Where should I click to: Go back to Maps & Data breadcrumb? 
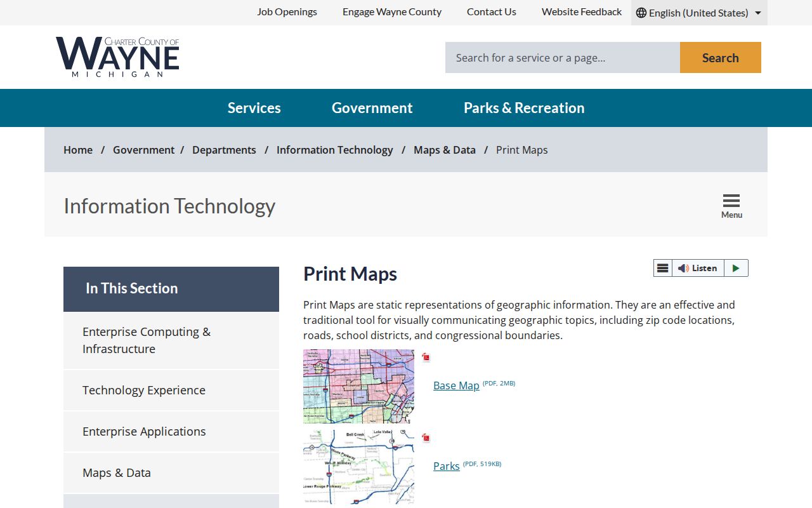click(445, 150)
